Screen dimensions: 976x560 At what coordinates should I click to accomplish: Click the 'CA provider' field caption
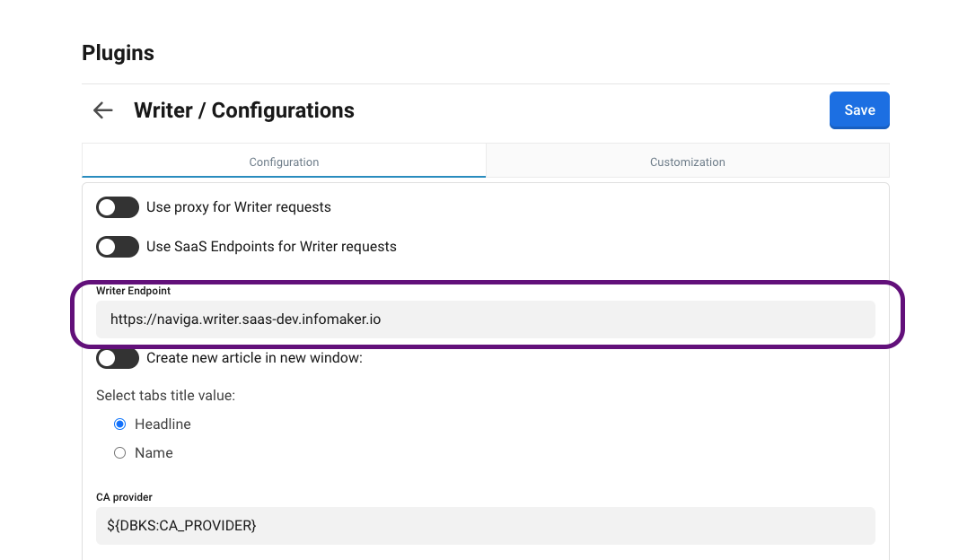(124, 496)
